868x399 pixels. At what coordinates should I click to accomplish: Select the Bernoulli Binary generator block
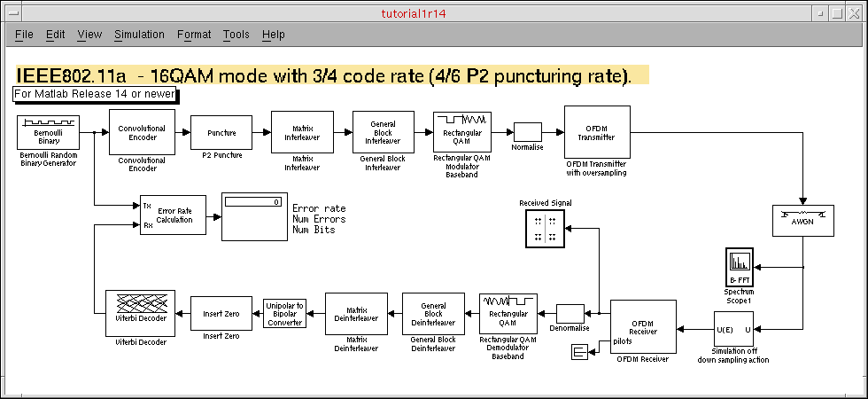pos(49,132)
